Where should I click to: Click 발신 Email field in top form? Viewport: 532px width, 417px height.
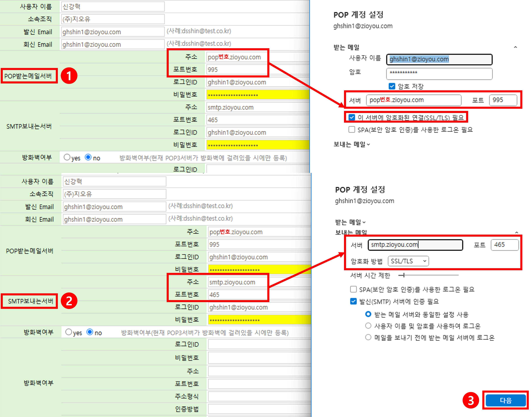pyautogui.click(x=113, y=32)
